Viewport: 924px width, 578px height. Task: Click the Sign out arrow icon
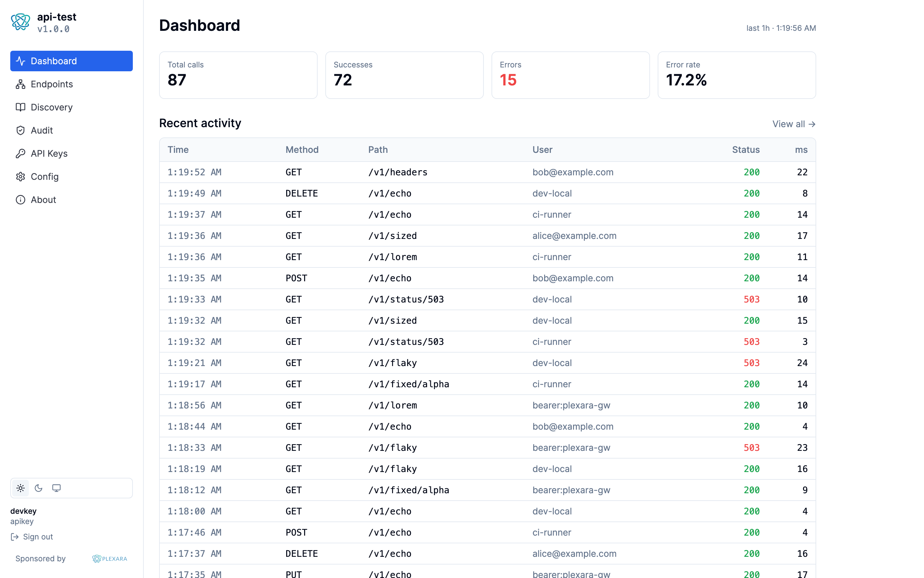point(15,537)
